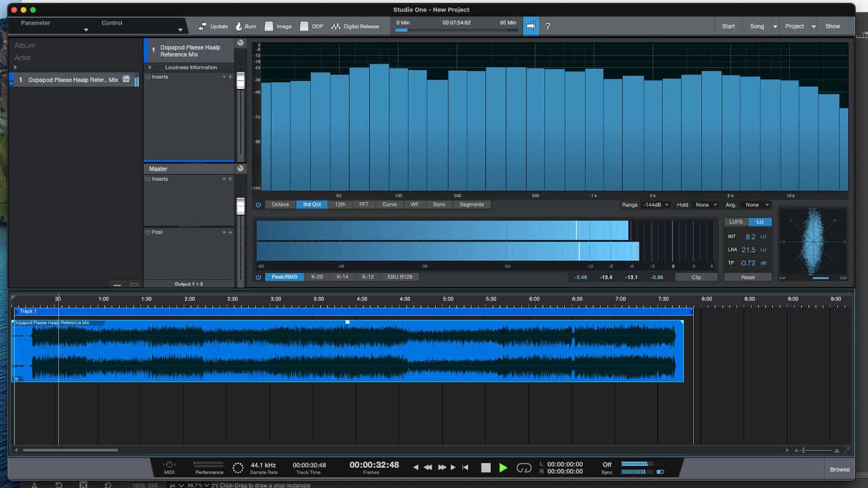Click the Burn disc flame icon
The image size is (868, 488).
click(x=238, y=26)
